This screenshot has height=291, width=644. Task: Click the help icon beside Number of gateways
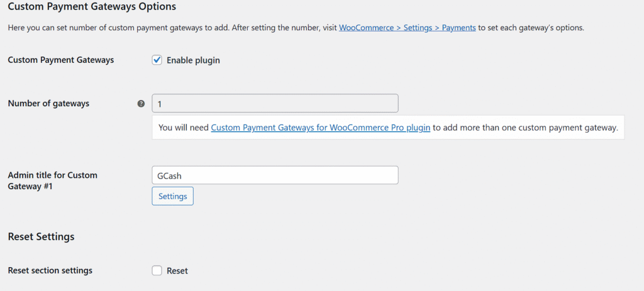141,104
